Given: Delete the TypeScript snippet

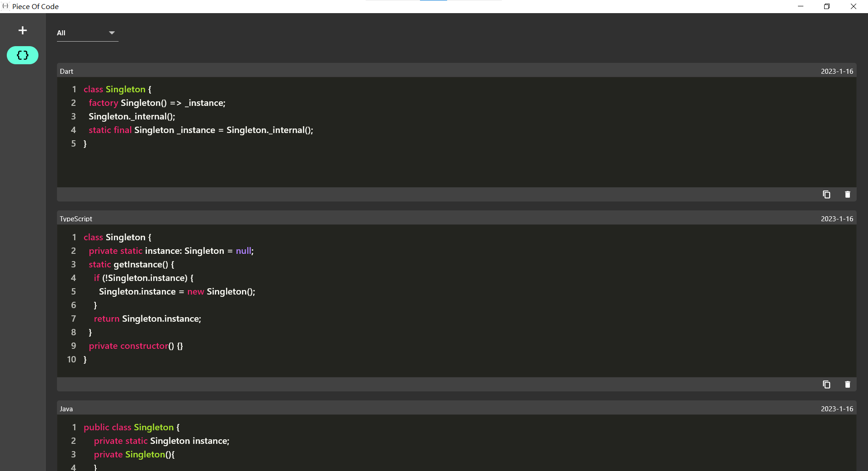Looking at the screenshot, I should point(848,385).
